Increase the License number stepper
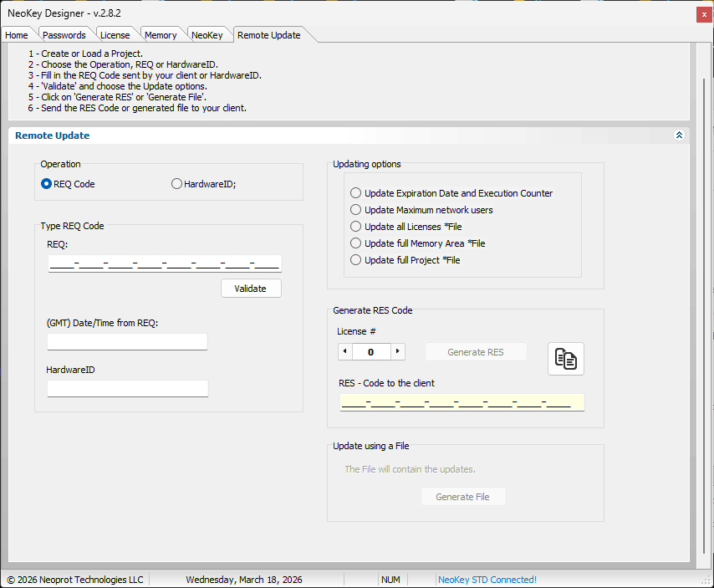This screenshot has width=714, height=588. tap(398, 352)
